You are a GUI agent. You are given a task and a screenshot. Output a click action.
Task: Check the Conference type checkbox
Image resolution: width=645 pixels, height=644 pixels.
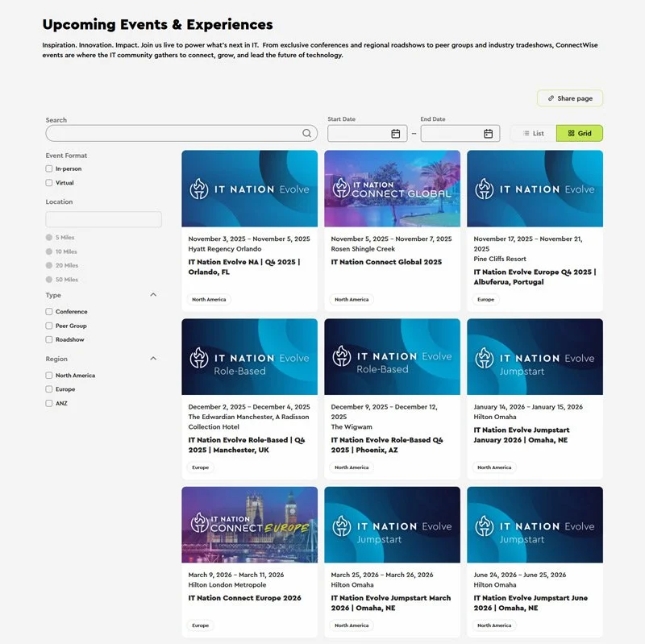(x=48, y=311)
